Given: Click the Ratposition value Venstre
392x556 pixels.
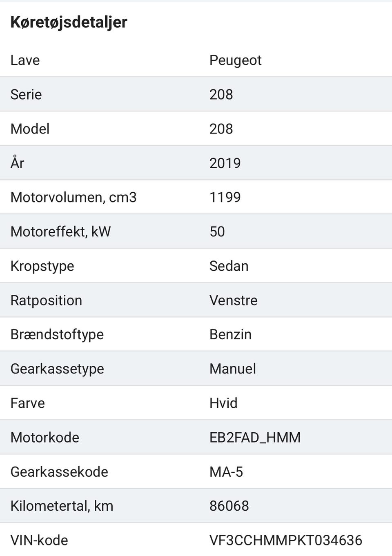Looking at the screenshot, I should (x=233, y=300).
